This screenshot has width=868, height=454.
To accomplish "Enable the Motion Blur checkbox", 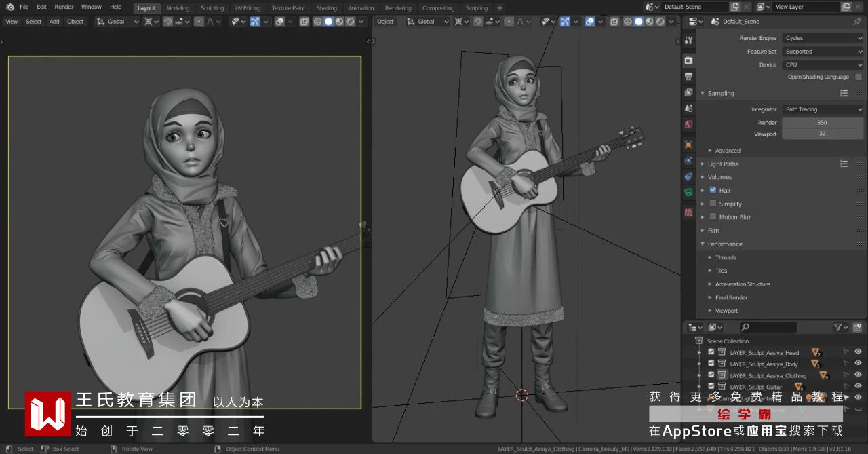I will [713, 217].
